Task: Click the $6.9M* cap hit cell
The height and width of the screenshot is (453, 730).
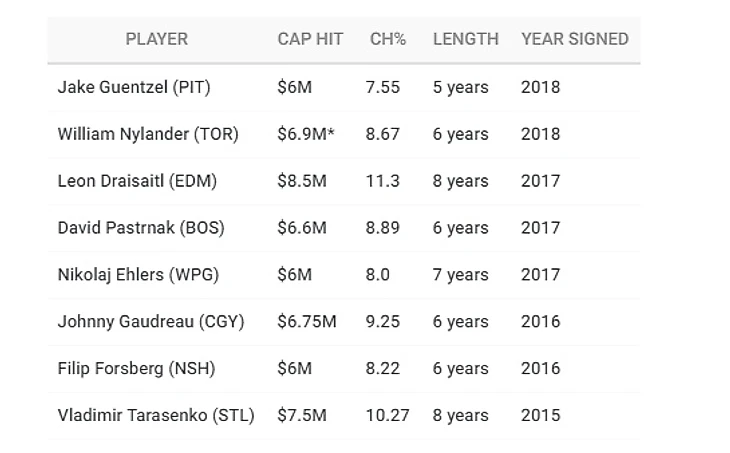Action: pyautogui.click(x=306, y=134)
